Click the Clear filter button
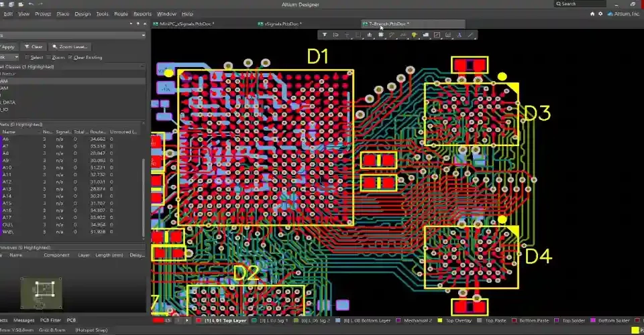644x335 pixels. [34, 47]
